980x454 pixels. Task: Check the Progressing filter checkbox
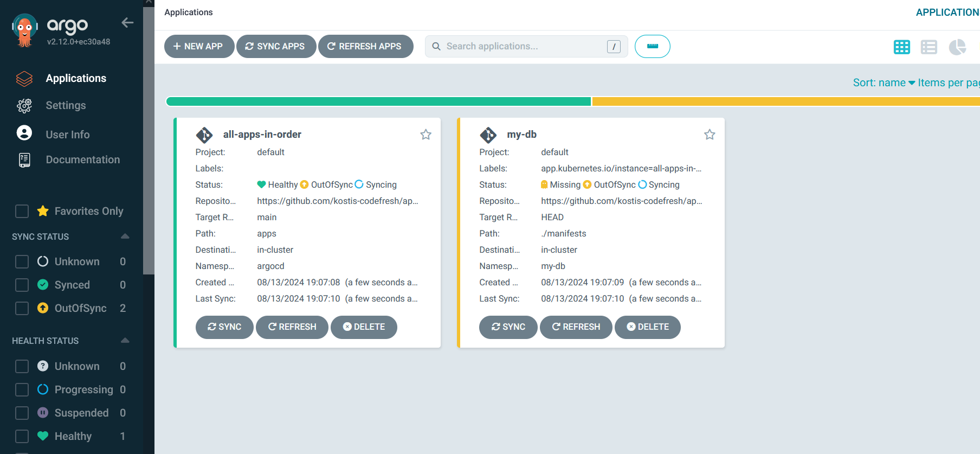pos(22,389)
